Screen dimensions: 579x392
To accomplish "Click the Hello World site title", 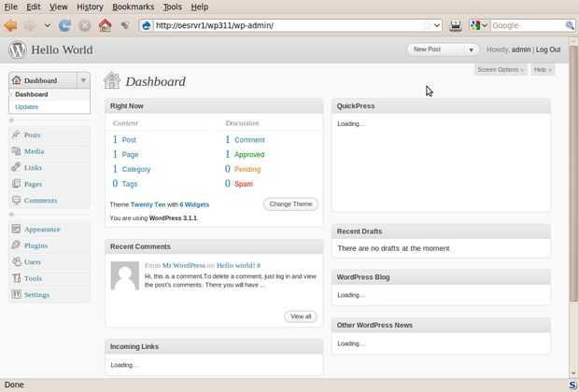I will 62,49.
